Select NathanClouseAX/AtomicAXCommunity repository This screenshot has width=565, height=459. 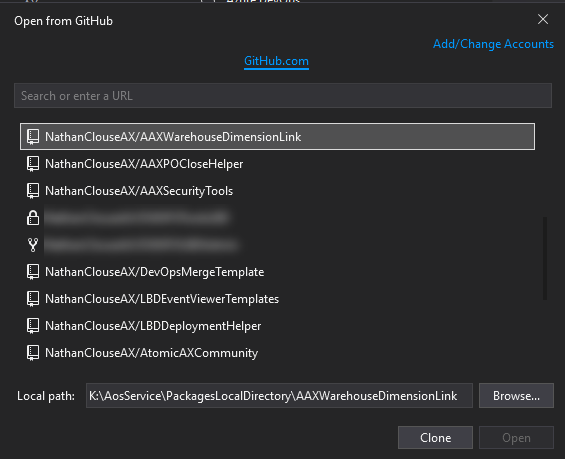click(x=277, y=353)
